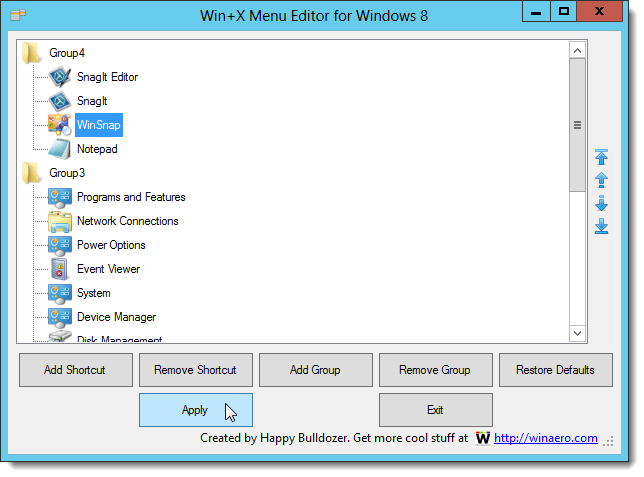Viewport: 644px width, 477px height.
Task: Click the Notepad icon
Action: tap(60, 149)
